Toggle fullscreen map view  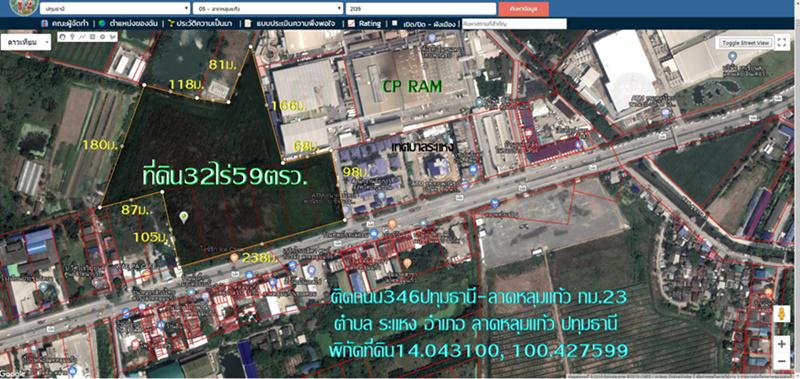pyautogui.click(x=783, y=43)
